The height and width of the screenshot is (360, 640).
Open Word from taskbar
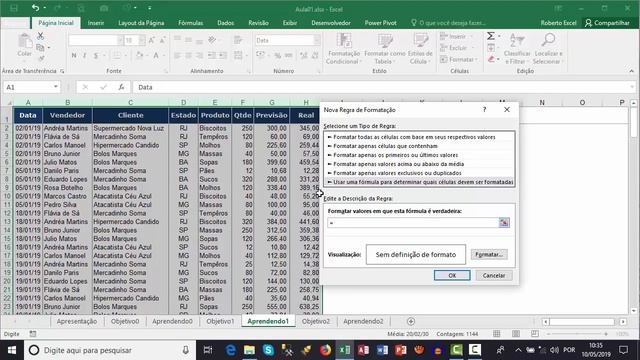pyautogui.click(x=382, y=350)
